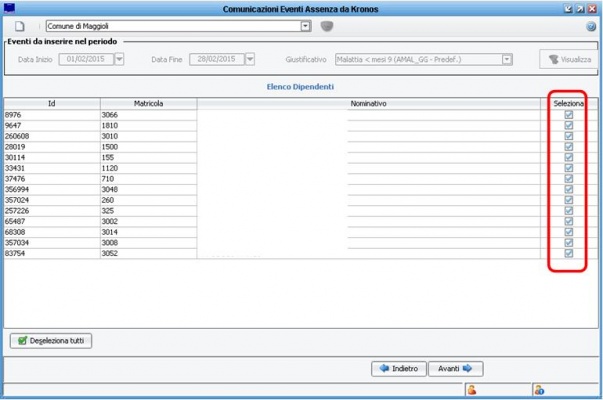Click the application icon in title bar
Viewport: 603px width, 400px height.
[x=10, y=7]
